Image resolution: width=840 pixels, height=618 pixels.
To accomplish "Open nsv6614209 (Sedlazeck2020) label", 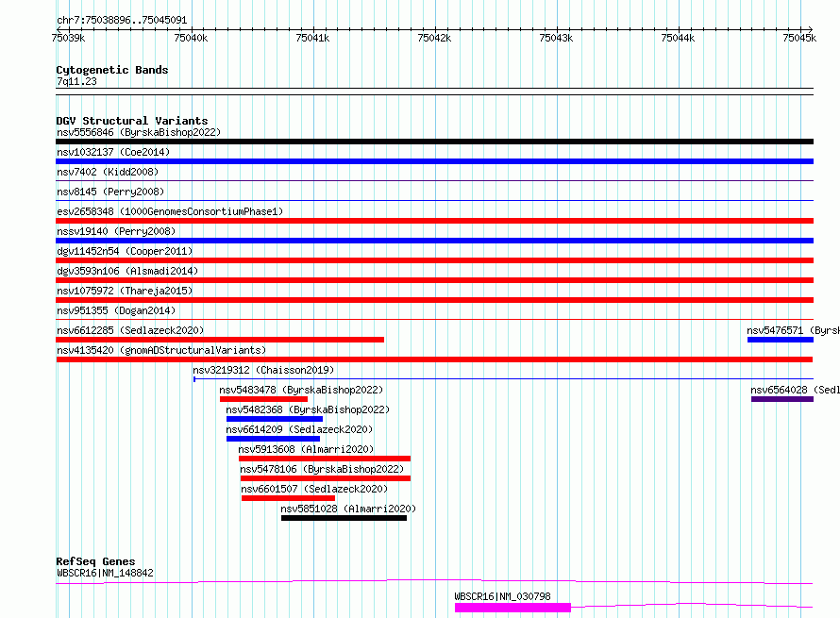I will (x=299, y=429).
